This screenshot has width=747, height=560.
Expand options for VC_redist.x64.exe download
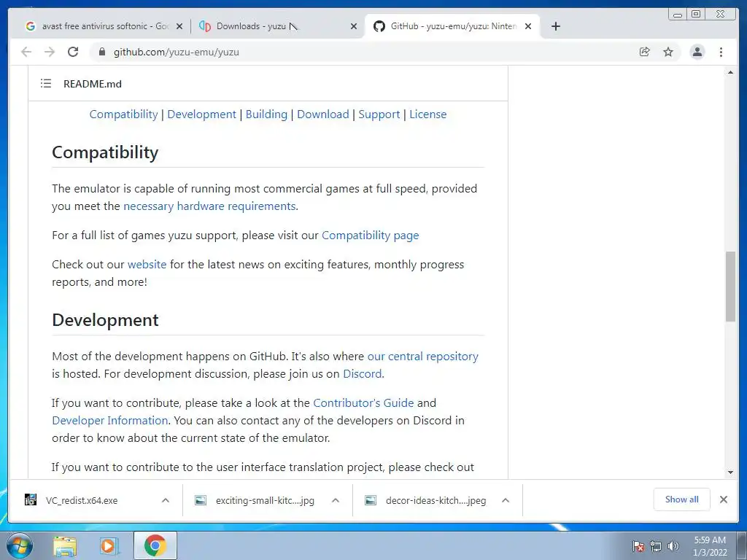[x=166, y=500]
